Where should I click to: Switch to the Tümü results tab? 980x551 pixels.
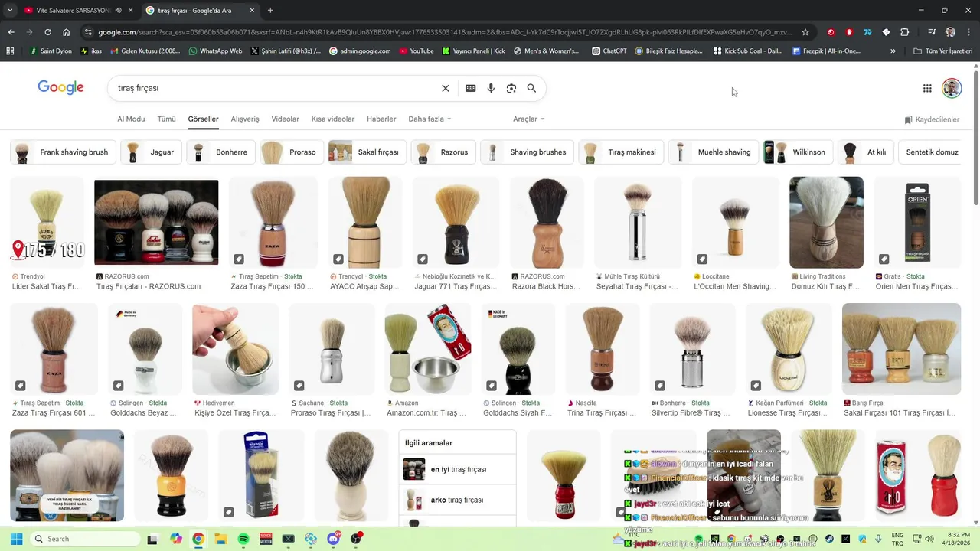[x=166, y=119]
